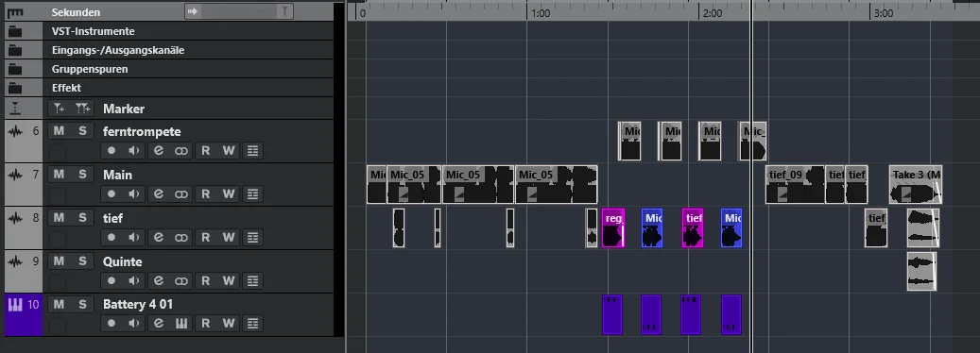
Task: Expand the VST-Instrumente folder
Action: [15, 31]
